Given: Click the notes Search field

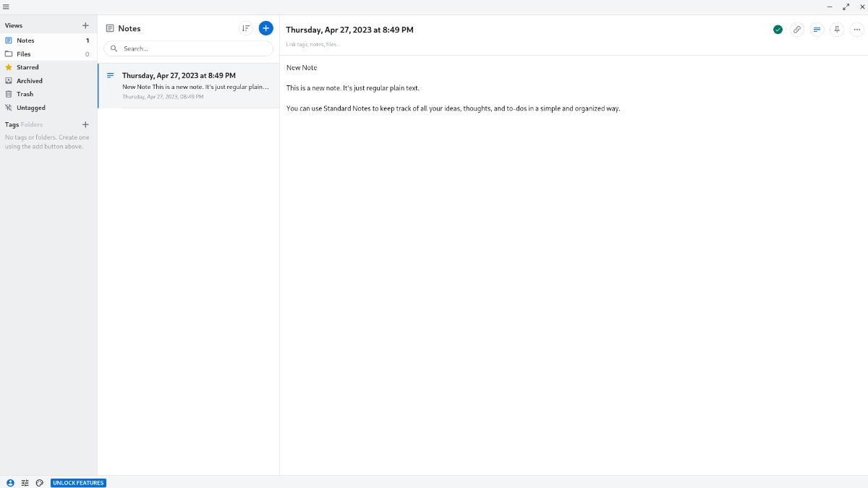Looking at the screenshot, I should pyautogui.click(x=188, y=48).
